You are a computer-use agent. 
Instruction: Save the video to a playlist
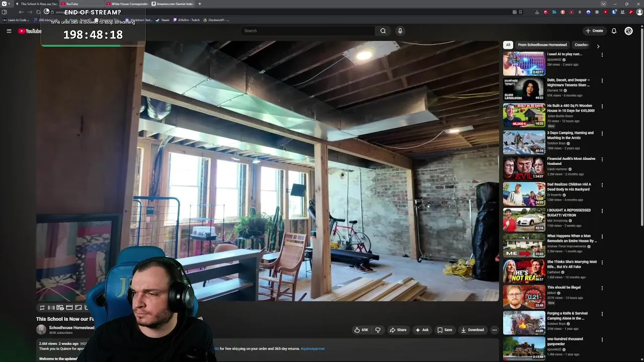[x=444, y=330]
